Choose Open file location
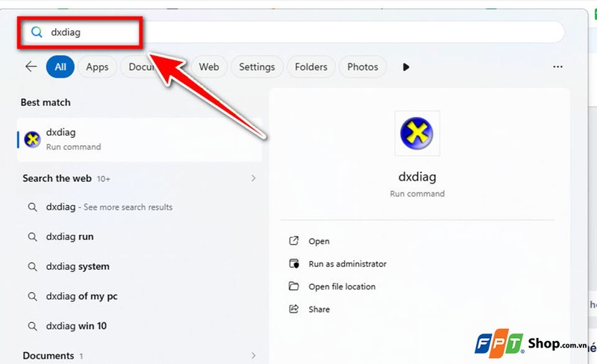Image resolution: width=597 pixels, height=364 pixels. tap(342, 286)
